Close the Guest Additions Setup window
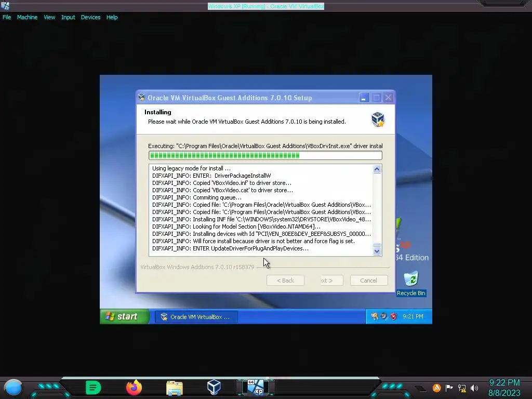 [388, 98]
